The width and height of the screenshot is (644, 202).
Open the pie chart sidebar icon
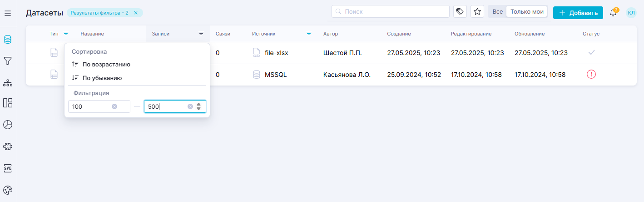tap(8, 125)
